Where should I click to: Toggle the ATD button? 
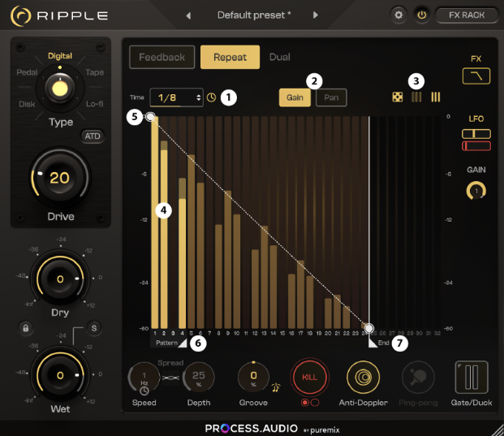point(93,136)
